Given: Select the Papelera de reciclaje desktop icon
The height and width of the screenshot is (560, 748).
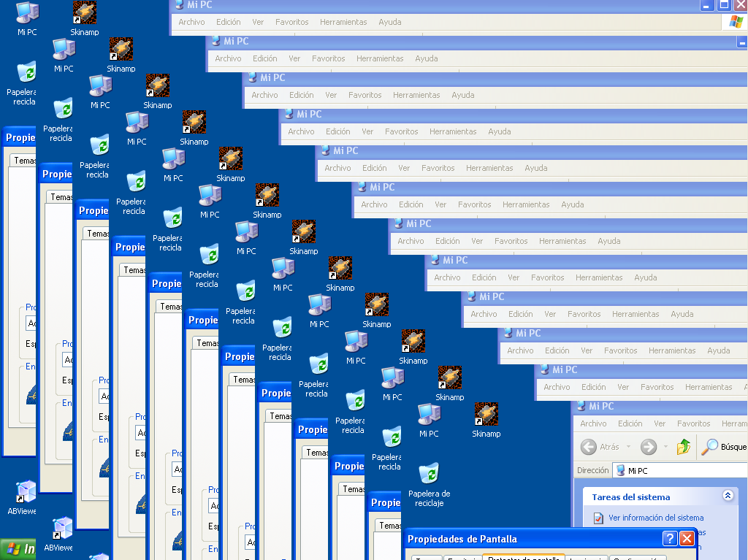Looking at the screenshot, I should (430, 485).
